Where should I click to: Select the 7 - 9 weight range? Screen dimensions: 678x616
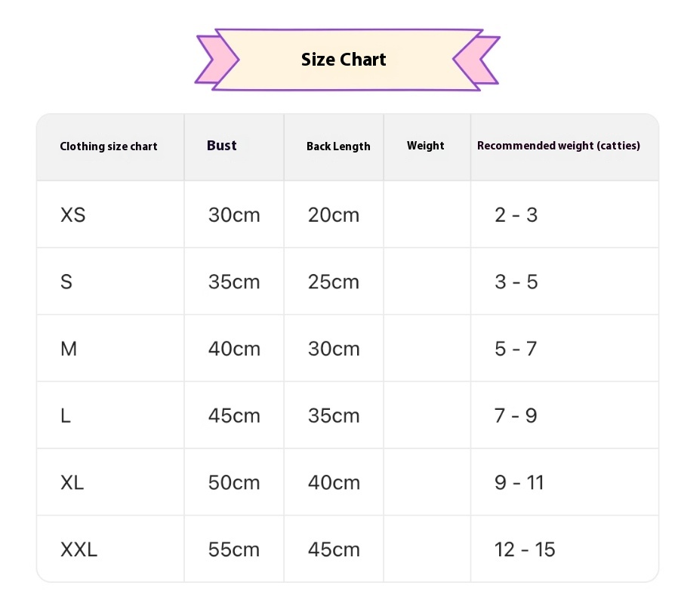tap(516, 416)
